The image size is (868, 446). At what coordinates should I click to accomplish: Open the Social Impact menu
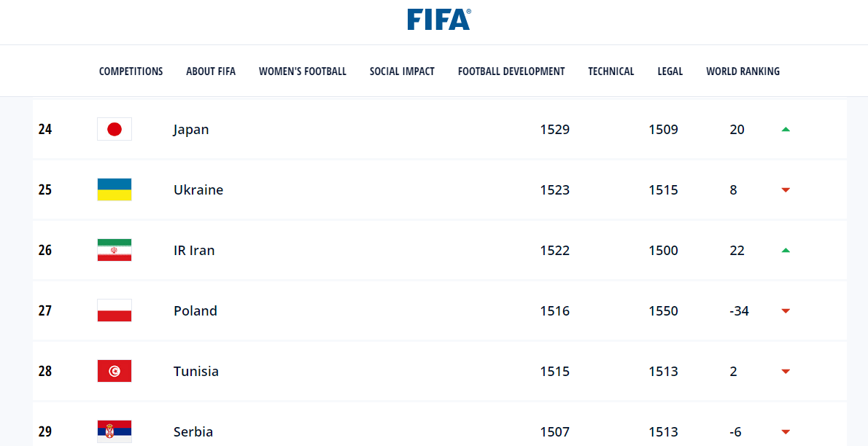(x=402, y=71)
